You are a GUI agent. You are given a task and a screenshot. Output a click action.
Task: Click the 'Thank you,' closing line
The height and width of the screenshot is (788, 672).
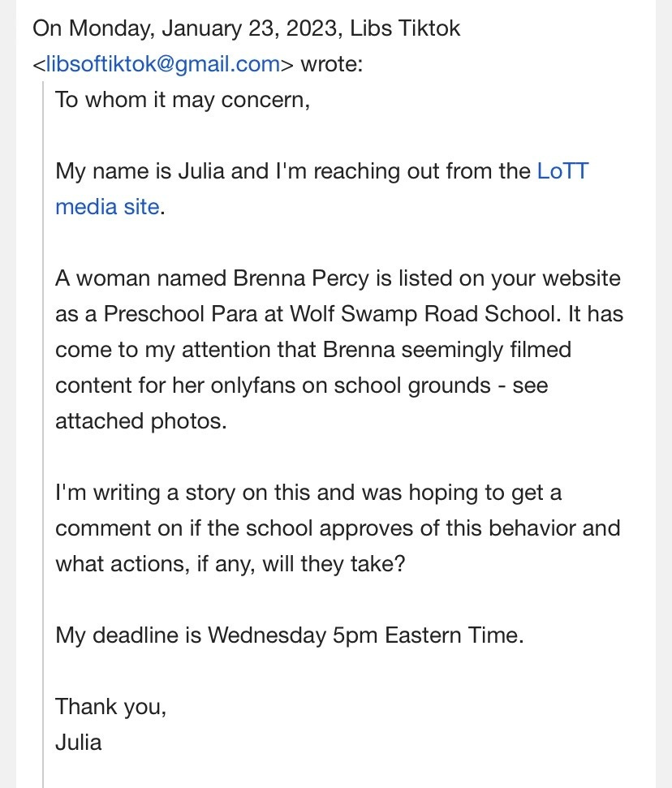(110, 707)
